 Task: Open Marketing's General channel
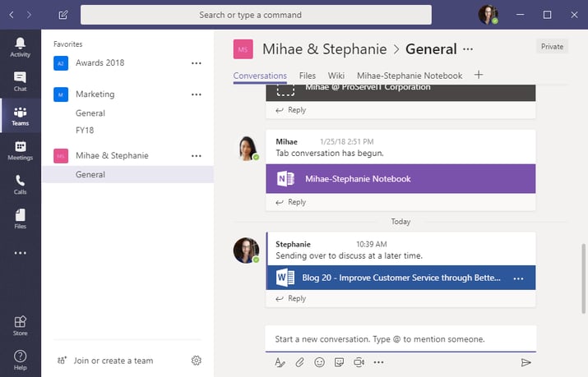click(90, 113)
